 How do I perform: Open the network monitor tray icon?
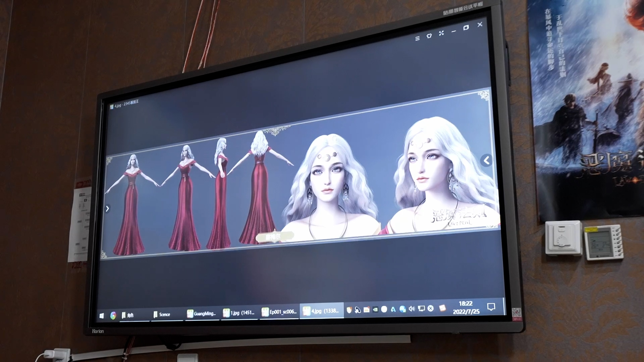421,308
